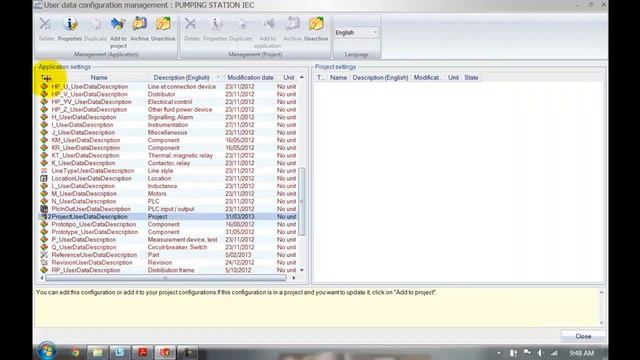
Task: Select J_UserDataDescription row
Action: [x=168, y=133]
